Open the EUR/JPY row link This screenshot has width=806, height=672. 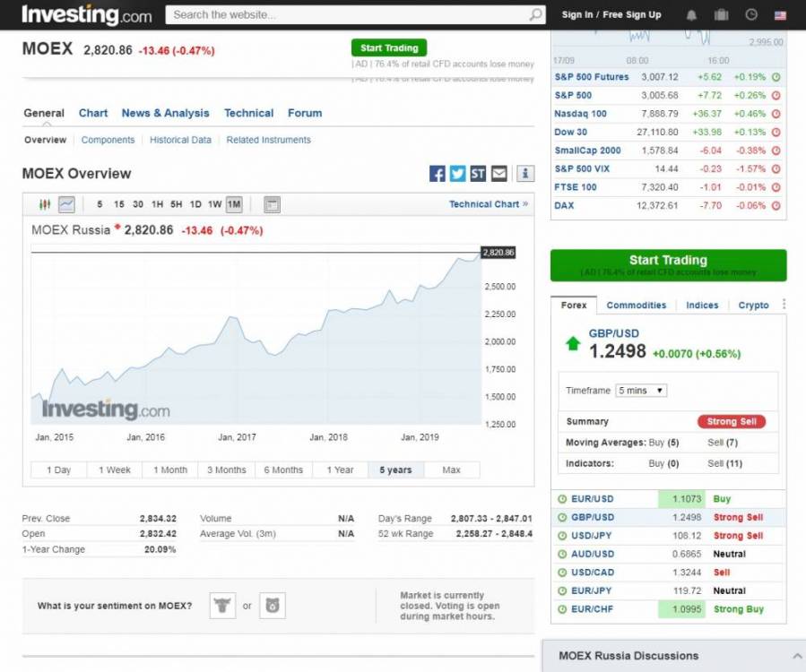pos(591,590)
